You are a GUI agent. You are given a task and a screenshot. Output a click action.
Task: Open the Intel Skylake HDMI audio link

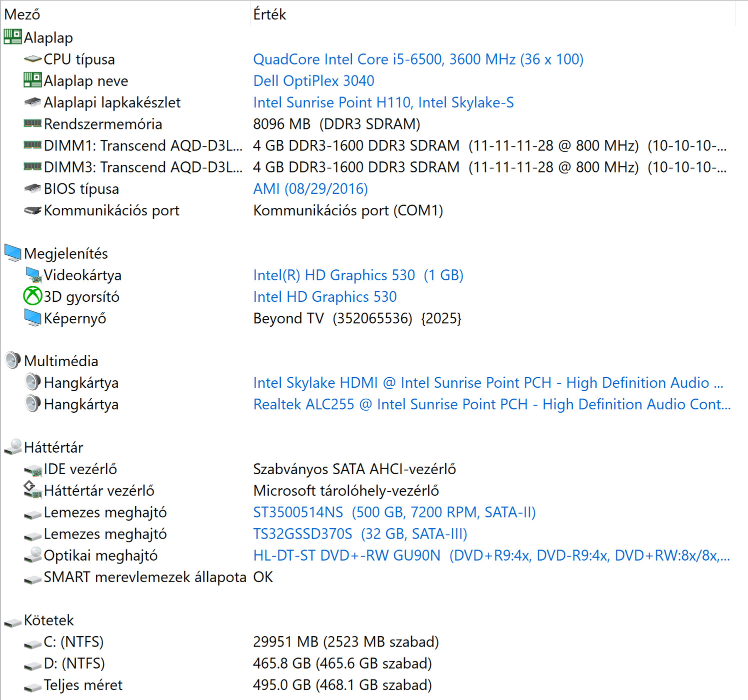pyautogui.click(x=488, y=382)
